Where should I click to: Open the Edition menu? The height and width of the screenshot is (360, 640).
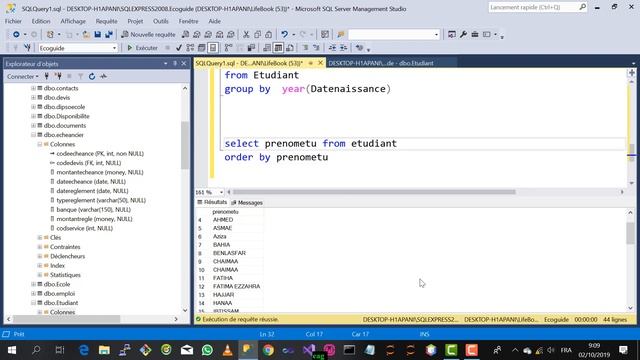click(x=41, y=21)
